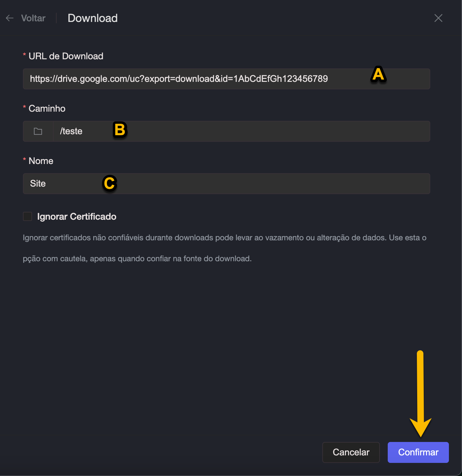Click the yellow B annotation marker
The image size is (462, 476).
[x=120, y=130]
